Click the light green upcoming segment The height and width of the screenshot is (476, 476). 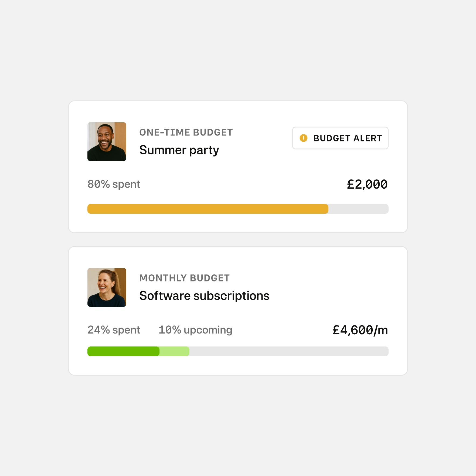[x=174, y=351]
